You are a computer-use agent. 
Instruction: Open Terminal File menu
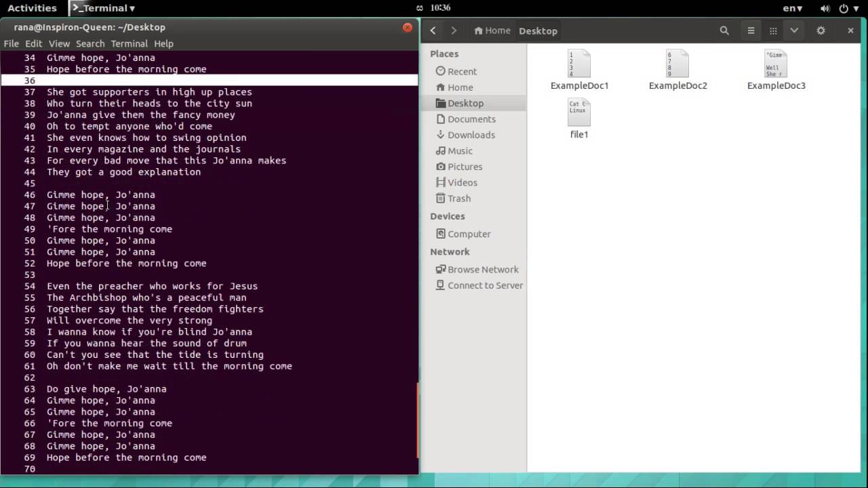pos(12,43)
